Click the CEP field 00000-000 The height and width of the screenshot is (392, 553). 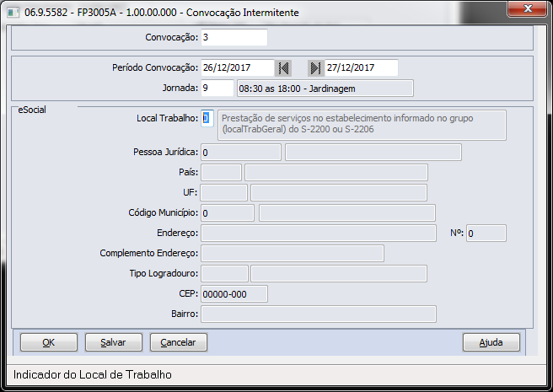click(x=234, y=294)
